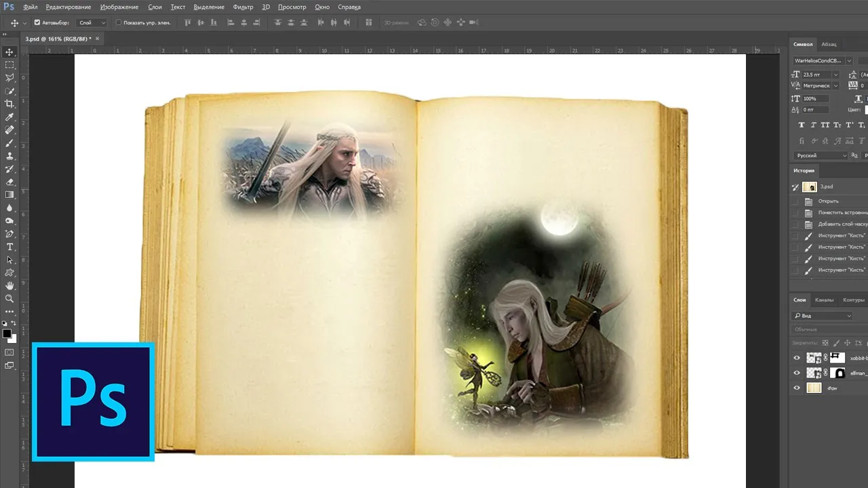Select the Eyedropper tool

point(9,117)
